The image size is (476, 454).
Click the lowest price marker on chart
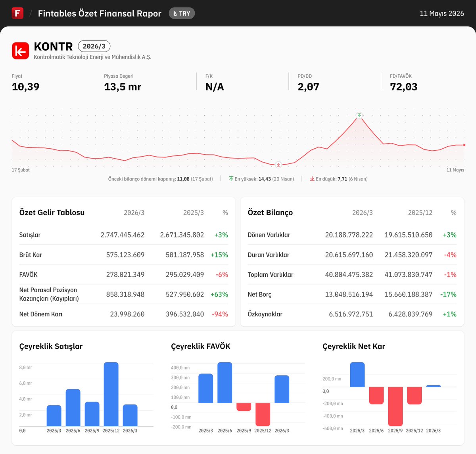click(x=278, y=165)
